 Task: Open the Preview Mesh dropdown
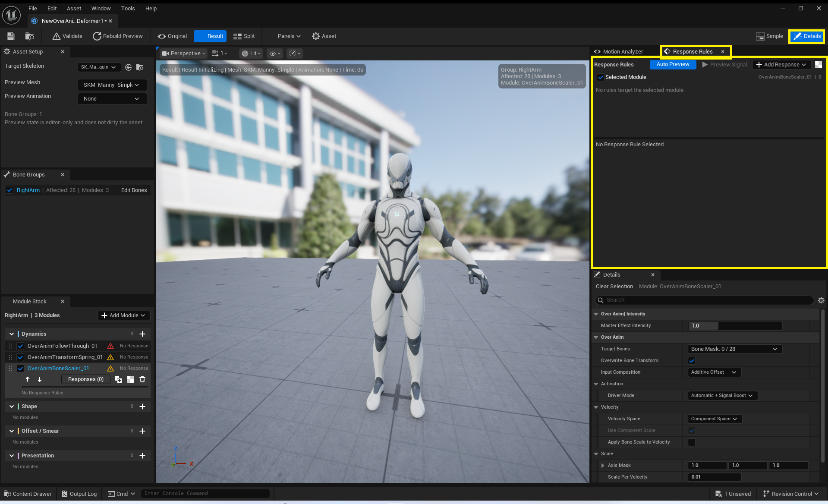[x=112, y=85]
